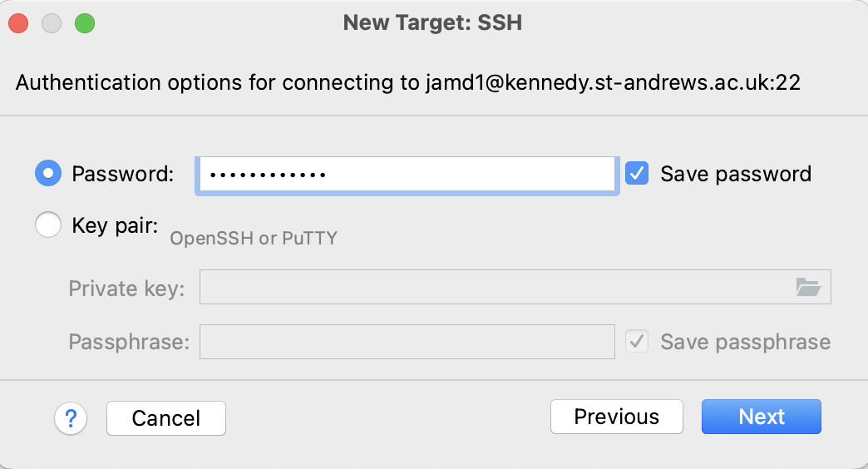Image resolution: width=868 pixels, height=469 pixels.
Task: Select the Password authentication radio button
Action: click(x=48, y=173)
